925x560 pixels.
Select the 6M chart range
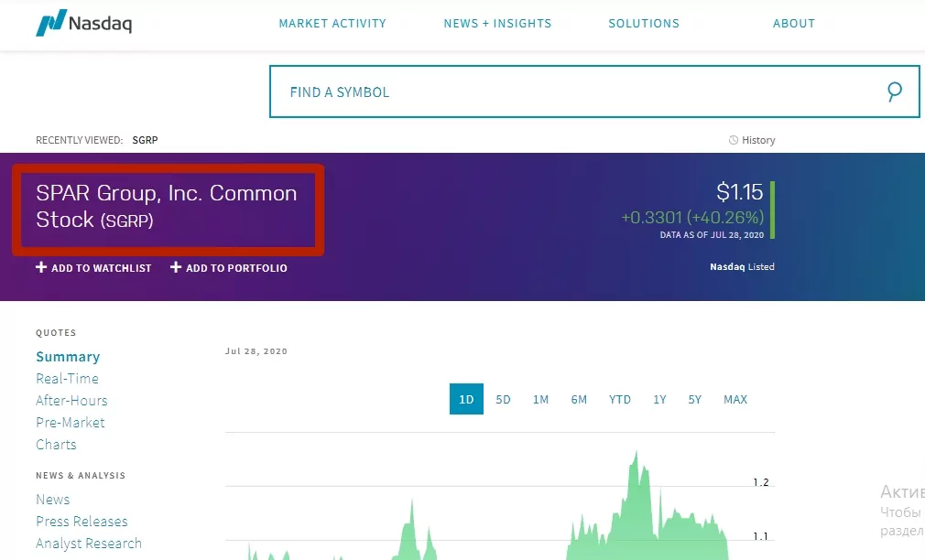click(579, 399)
